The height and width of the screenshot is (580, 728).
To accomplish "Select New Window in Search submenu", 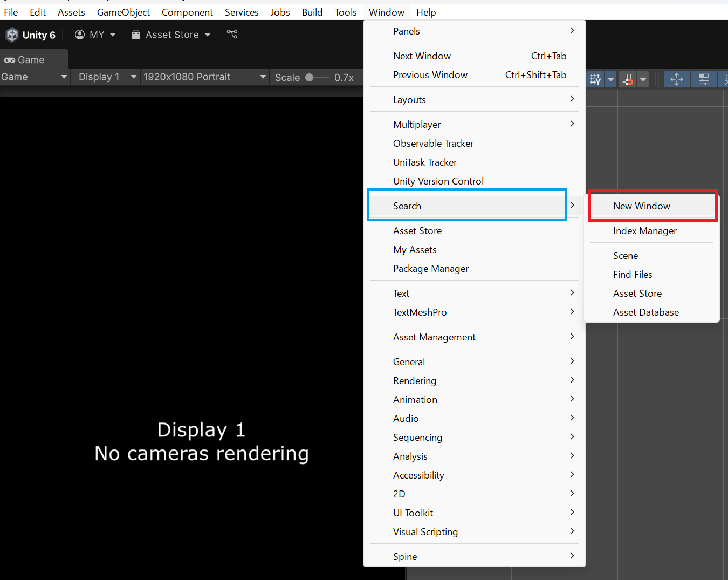I will click(642, 206).
